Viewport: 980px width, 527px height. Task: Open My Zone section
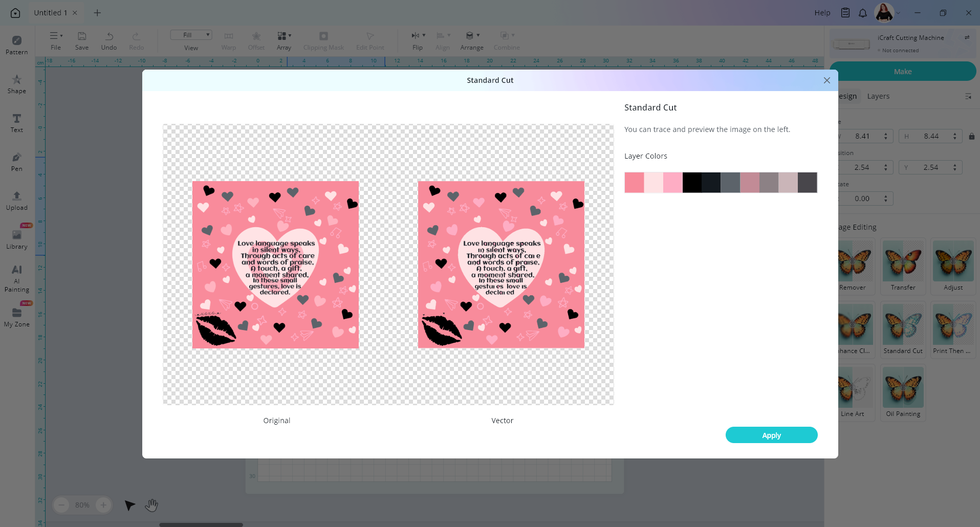16,317
